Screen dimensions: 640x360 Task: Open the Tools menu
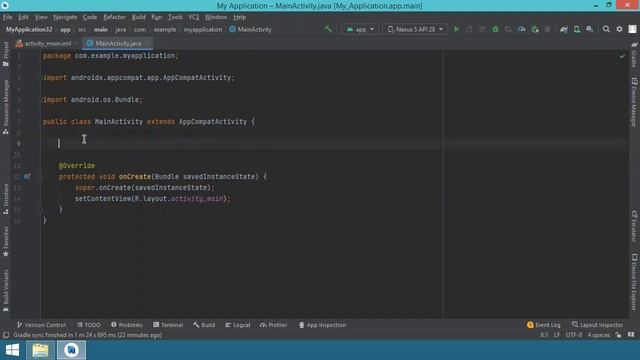[175, 17]
